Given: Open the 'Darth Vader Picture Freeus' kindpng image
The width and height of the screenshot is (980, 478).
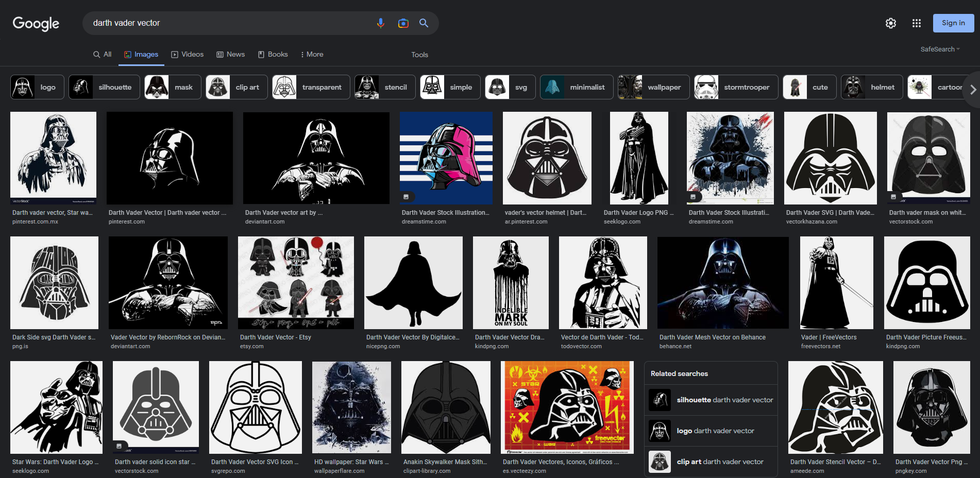Looking at the screenshot, I should coord(927,283).
